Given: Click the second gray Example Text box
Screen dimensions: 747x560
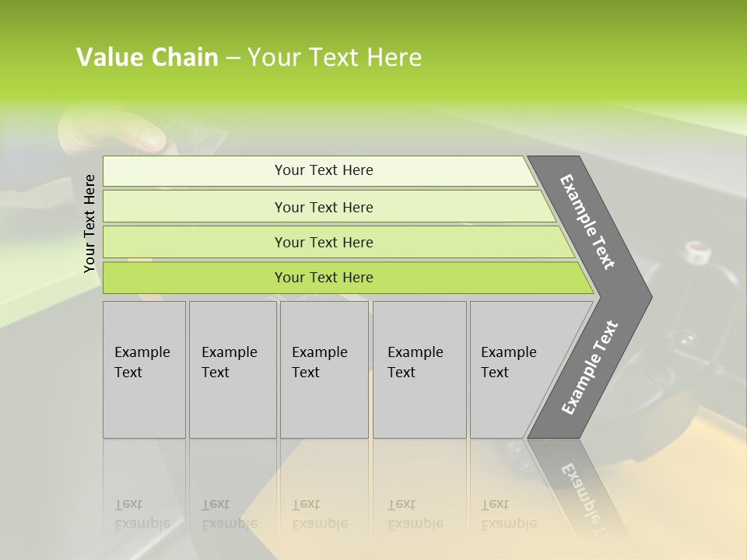Looking at the screenshot, I should click(233, 369).
